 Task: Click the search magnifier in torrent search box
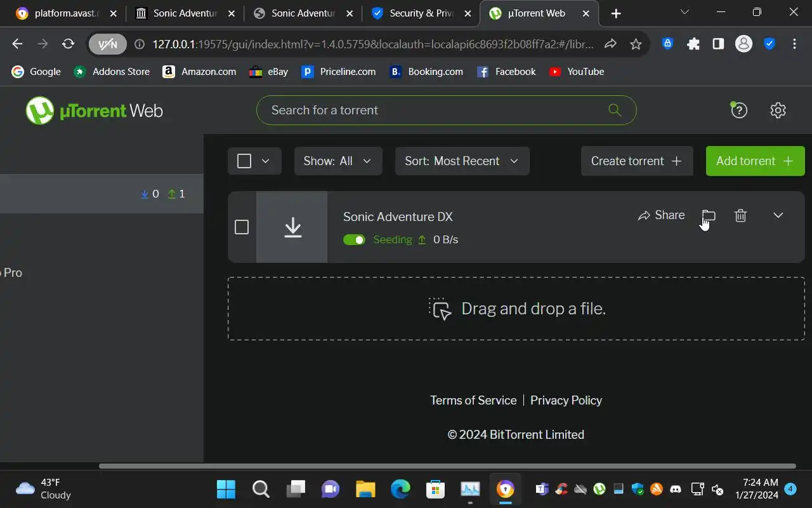[x=614, y=110]
